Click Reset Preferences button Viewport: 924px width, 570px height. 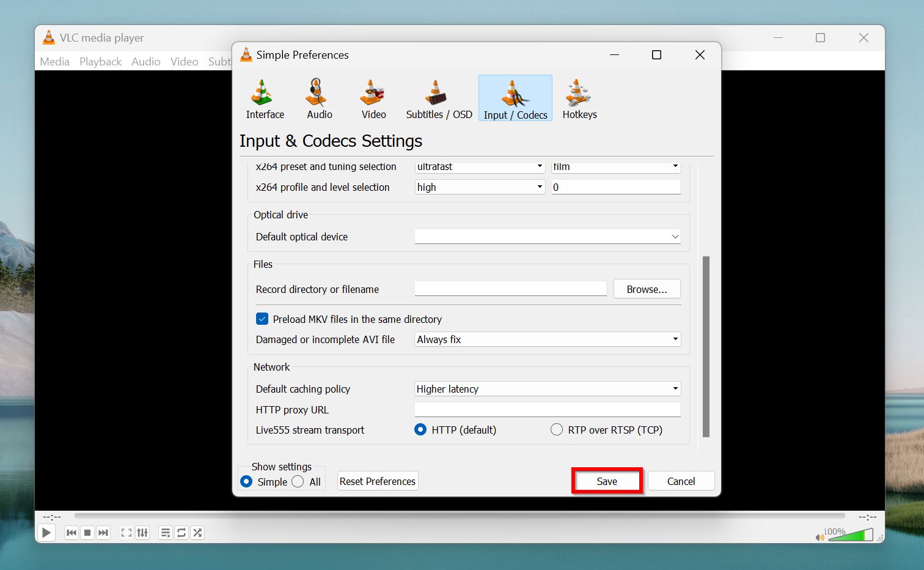point(378,481)
